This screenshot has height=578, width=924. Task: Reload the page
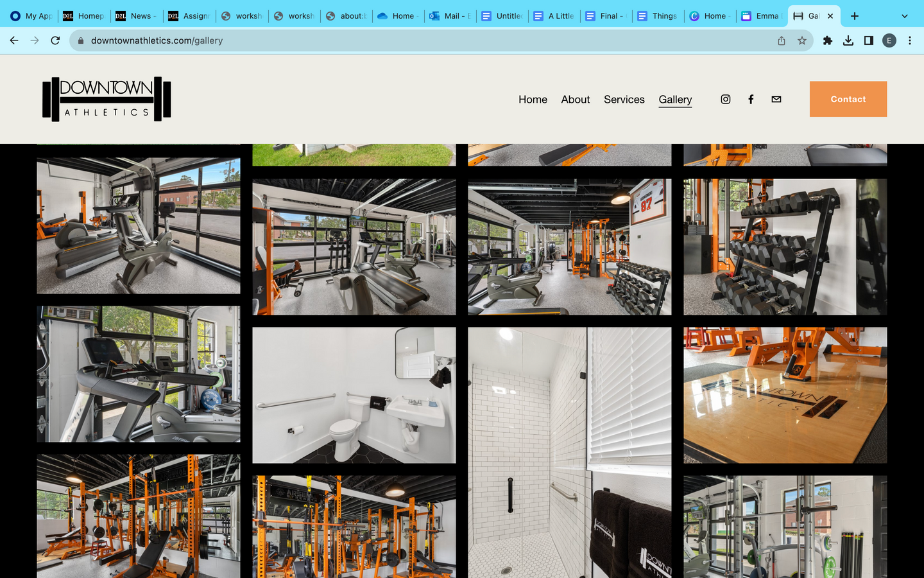pos(55,40)
